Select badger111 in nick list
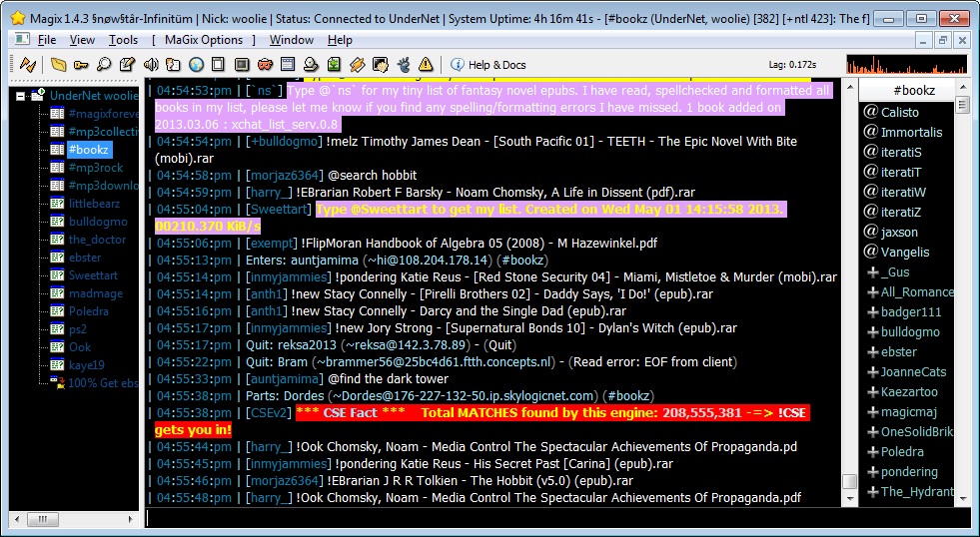Viewport: 980px width, 537px height. click(x=911, y=312)
